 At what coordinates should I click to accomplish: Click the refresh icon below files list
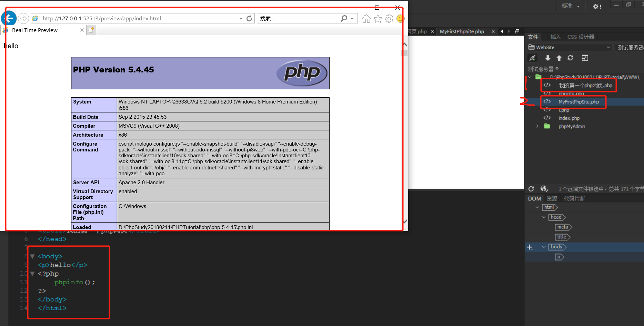click(x=531, y=189)
